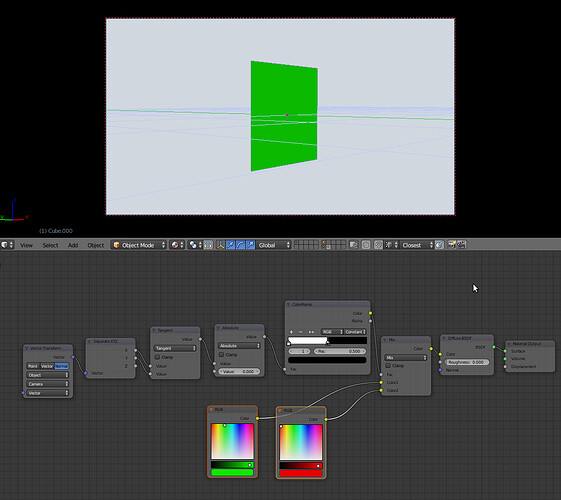Open the Tangent operation dropdown
Viewport: 561px width, 500px height.
(x=175, y=348)
